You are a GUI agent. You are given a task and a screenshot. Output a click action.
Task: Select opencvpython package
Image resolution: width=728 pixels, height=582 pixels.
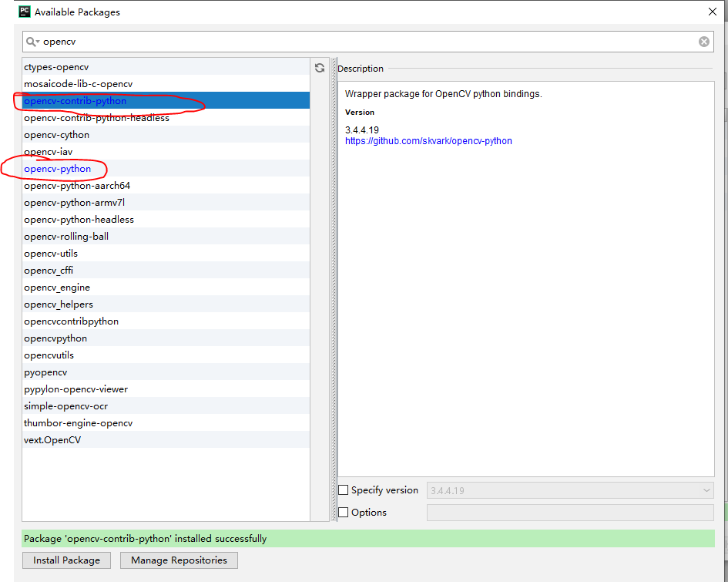tap(166, 338)
